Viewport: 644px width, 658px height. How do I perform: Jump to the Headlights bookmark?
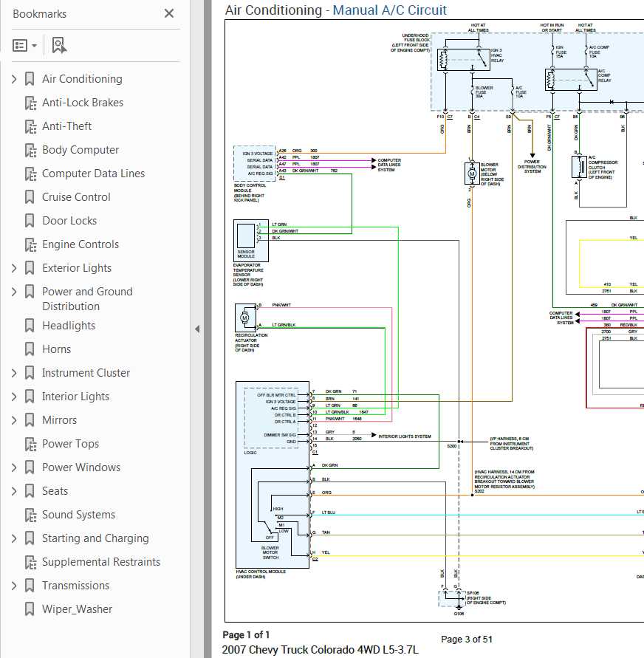coord(69,326)
